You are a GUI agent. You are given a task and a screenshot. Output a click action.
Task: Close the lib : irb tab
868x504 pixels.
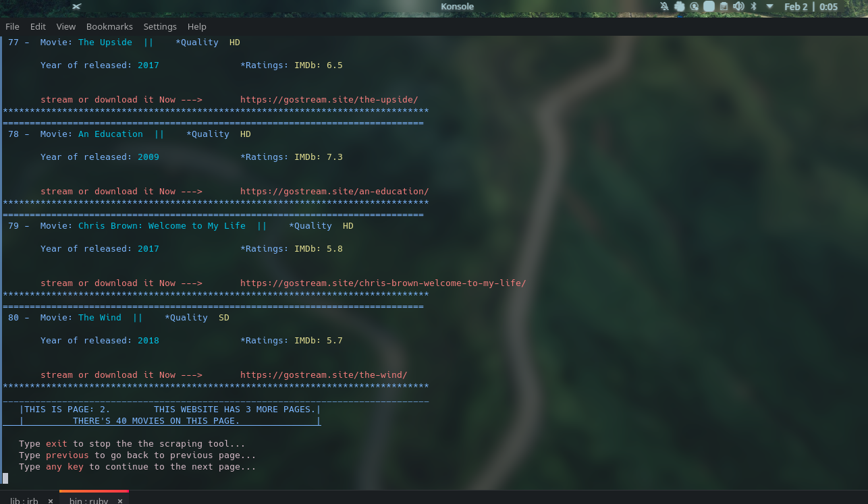[51, 501]
